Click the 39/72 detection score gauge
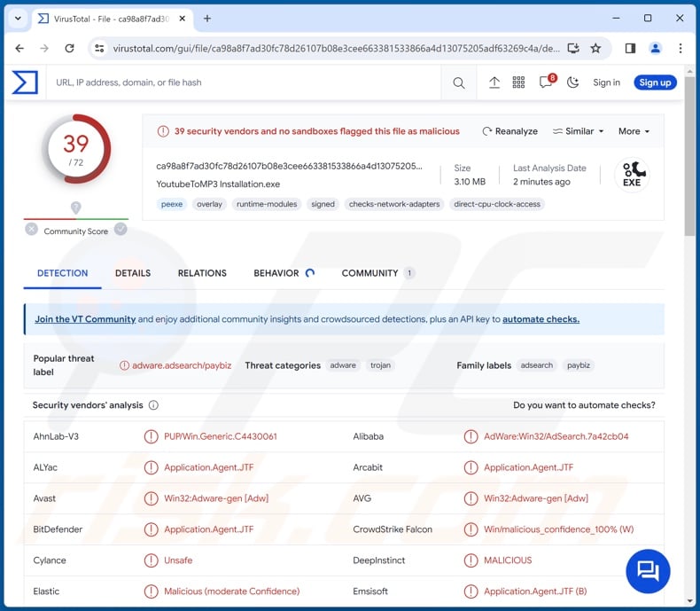700x611 pixels. point(76,149)
